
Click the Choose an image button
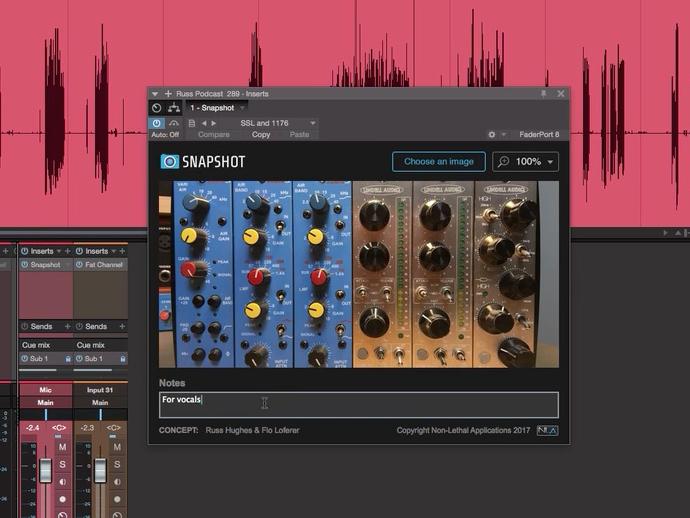click(x=438, y=161)
